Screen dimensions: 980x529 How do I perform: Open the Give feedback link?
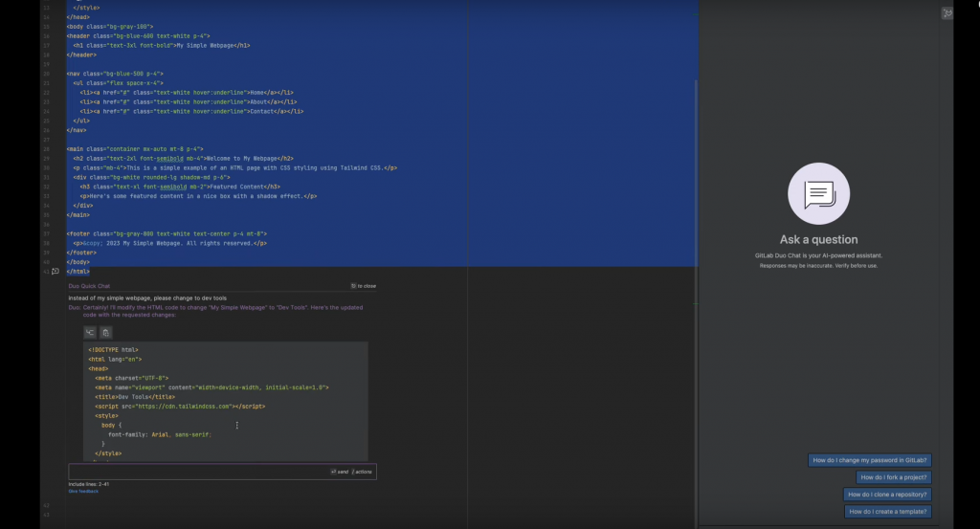83,491
